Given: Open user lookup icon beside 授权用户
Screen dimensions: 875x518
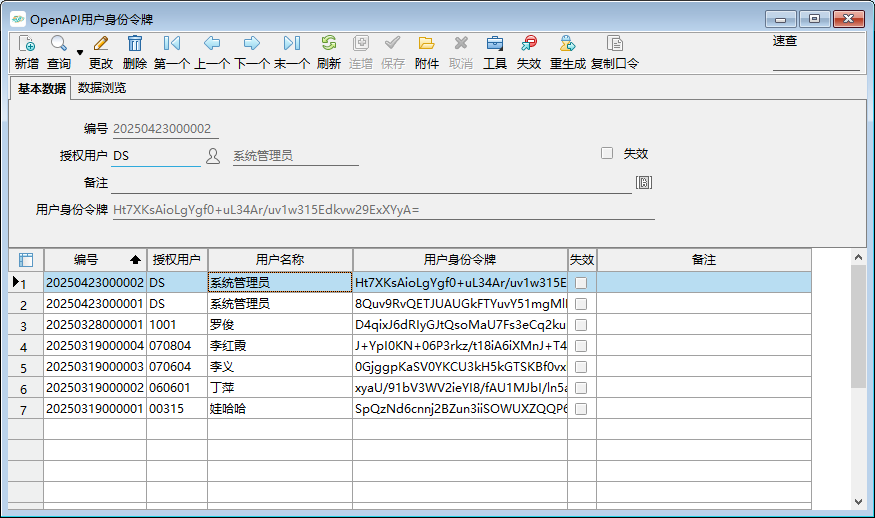Looking at the screenshot, I should [213, 156].
